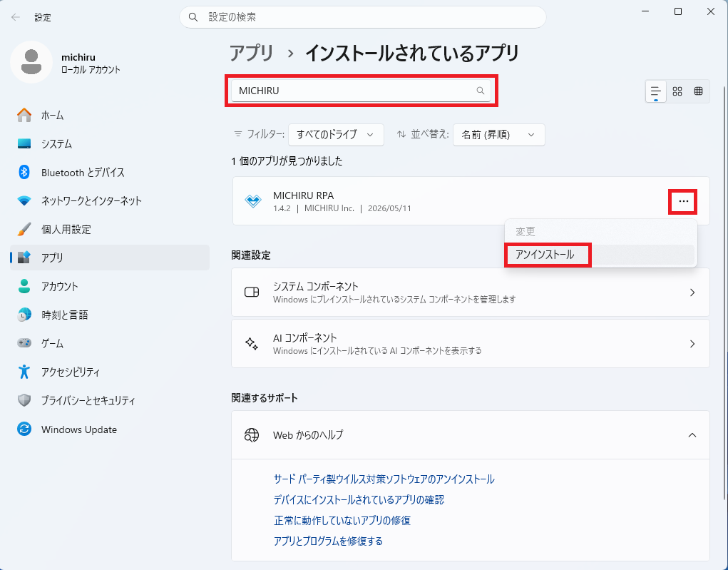Click the magnifier icon in the app search box
Image resolution: width=728 pixels, height=570 pixels.
(481, 91)
